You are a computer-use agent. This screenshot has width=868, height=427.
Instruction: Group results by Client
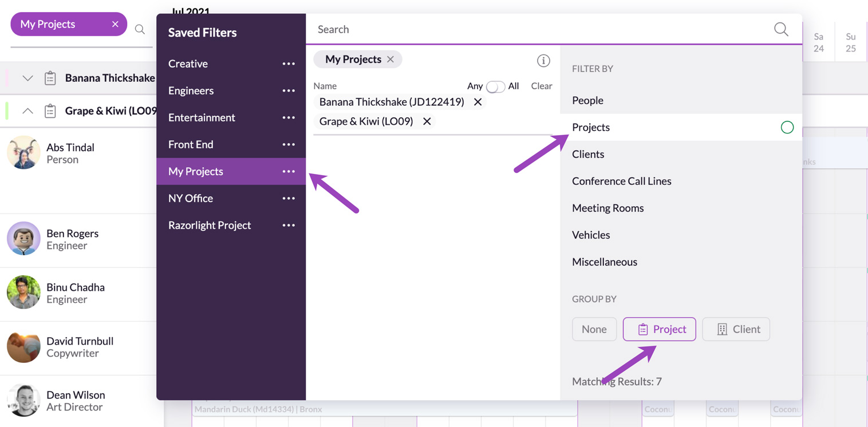click(736, 329)
